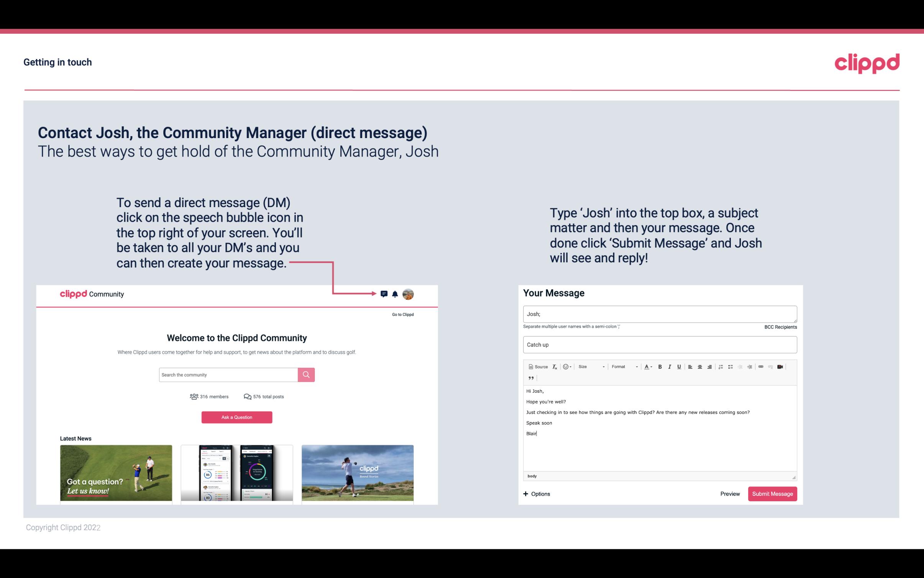The width and height of the screenshot is (924, 578).
Task: Click the Go to Clippd link
Action: pos(402,314)
